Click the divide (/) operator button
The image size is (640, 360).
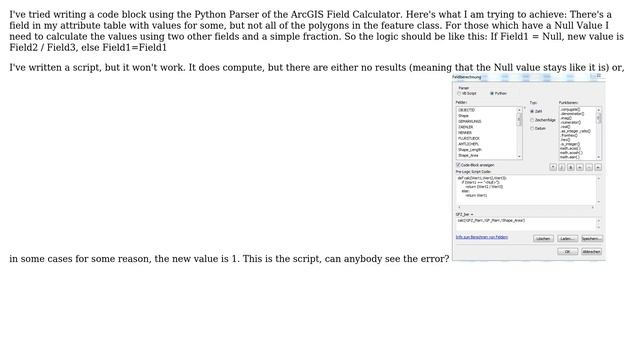[x=562, y=167]
